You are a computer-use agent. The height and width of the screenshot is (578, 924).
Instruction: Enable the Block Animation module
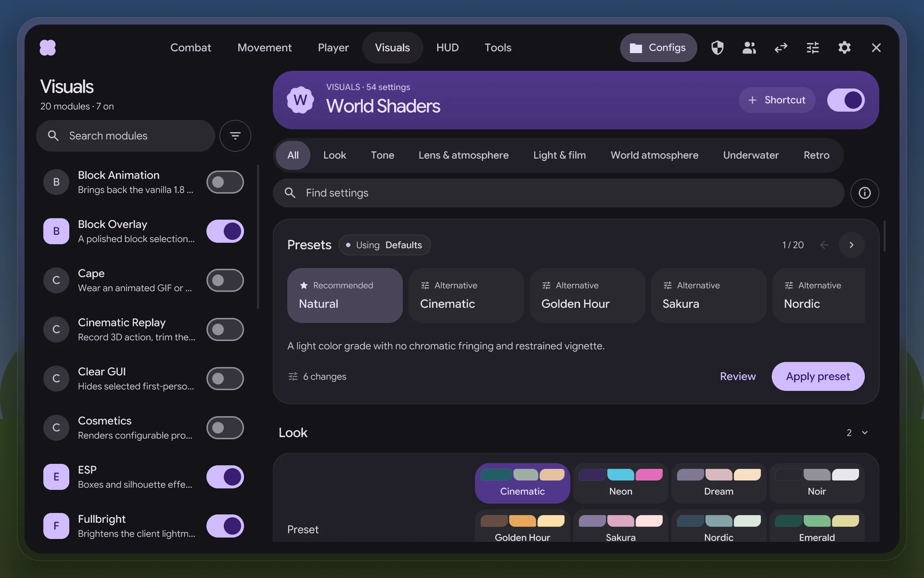(225, 182)
